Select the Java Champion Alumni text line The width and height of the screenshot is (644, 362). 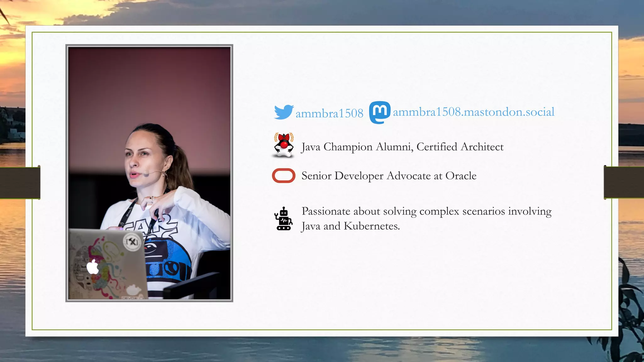click(x=402, y=147)
